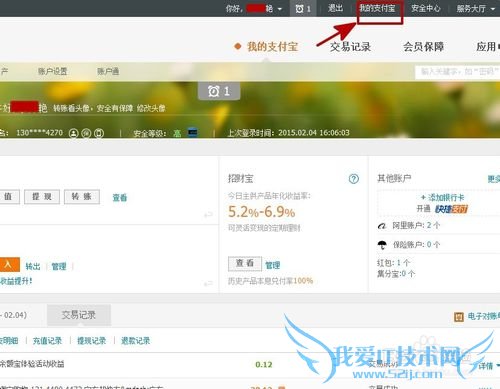Click the 提现 withdraw button
The width and height of the screenshot is (500, 389).
42,197
